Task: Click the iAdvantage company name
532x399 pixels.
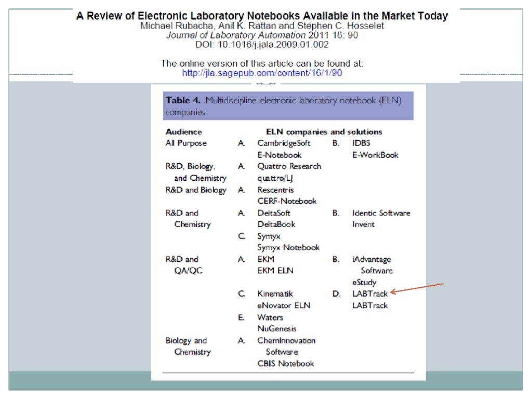Action: click(371, 260)
